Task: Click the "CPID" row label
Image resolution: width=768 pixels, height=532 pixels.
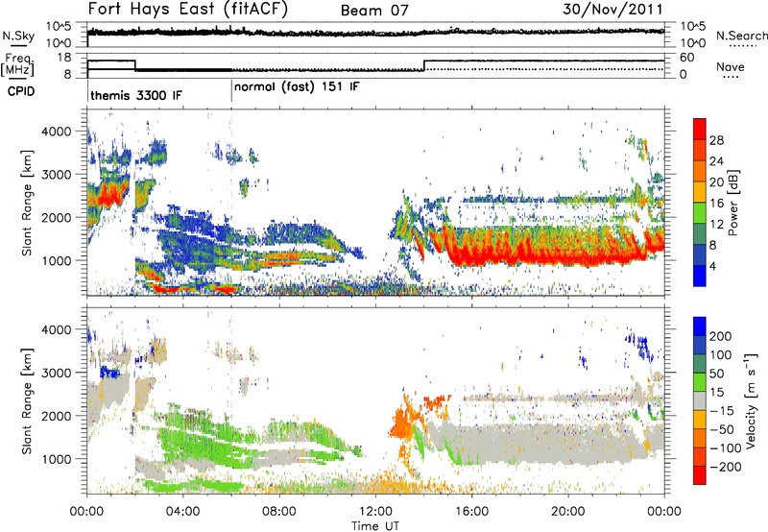Action: pos(21,91)
